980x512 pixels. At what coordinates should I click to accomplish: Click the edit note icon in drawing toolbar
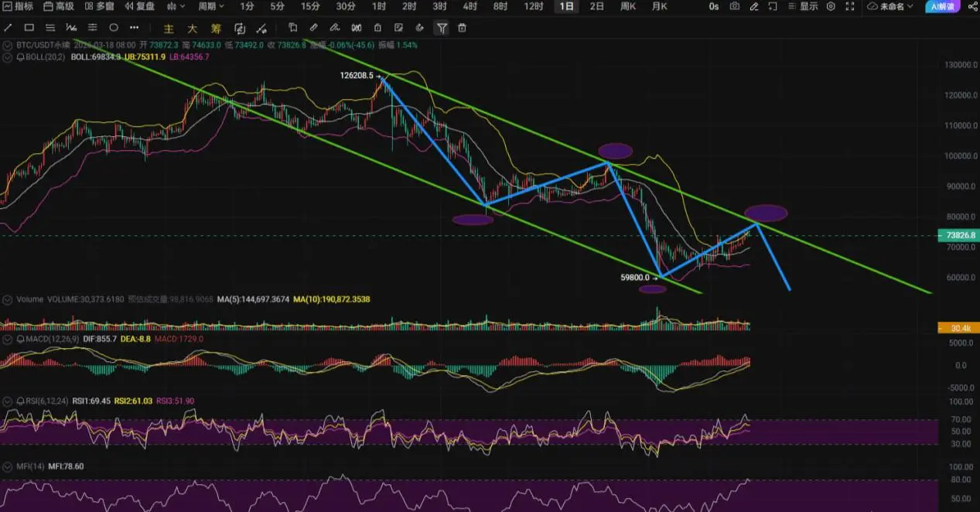coord(398,28)
